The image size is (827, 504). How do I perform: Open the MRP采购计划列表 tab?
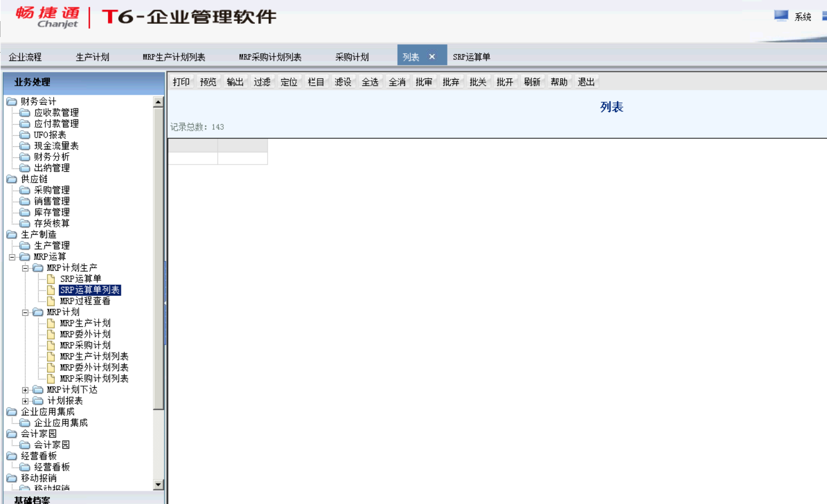270,57
